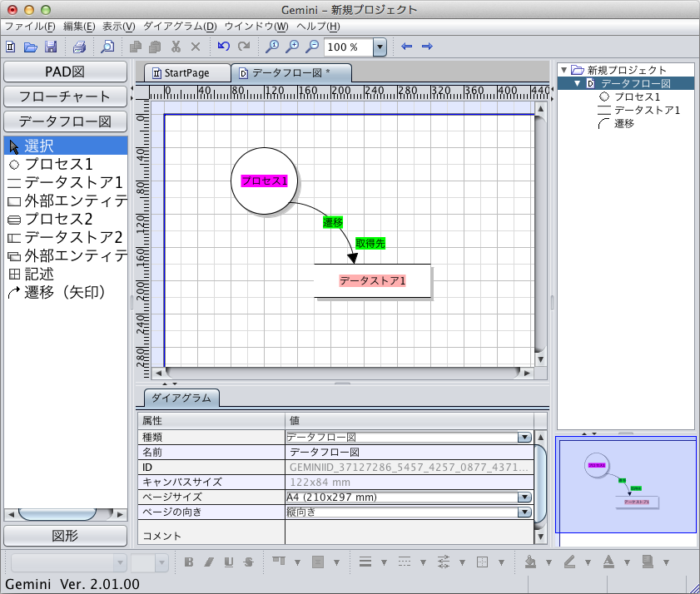Open the ページサイズ dropdown
700x594 pixels.
(524, 497)
